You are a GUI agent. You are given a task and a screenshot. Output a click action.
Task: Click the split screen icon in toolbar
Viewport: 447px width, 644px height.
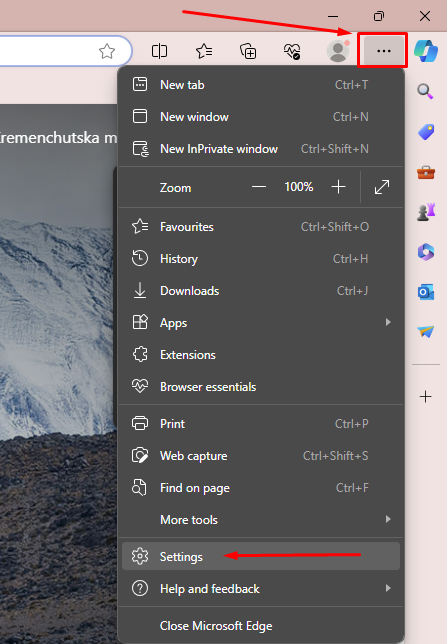159,51
